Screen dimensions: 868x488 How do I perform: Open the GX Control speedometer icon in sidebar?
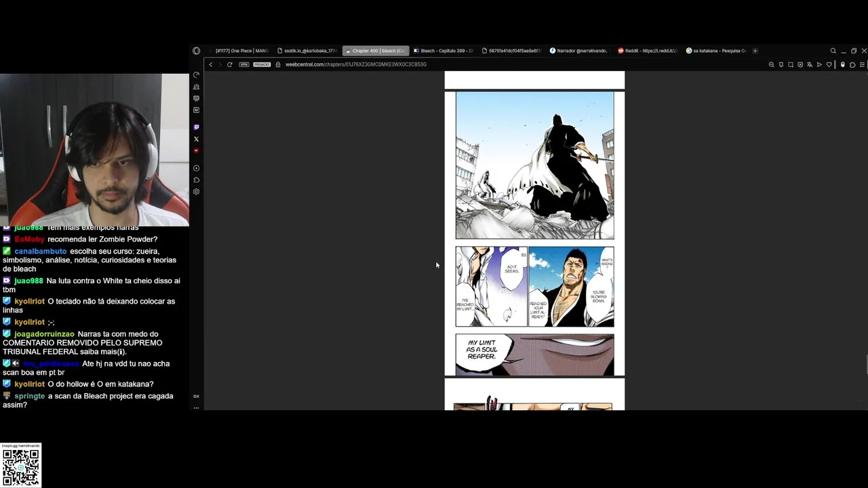point(196,75)
